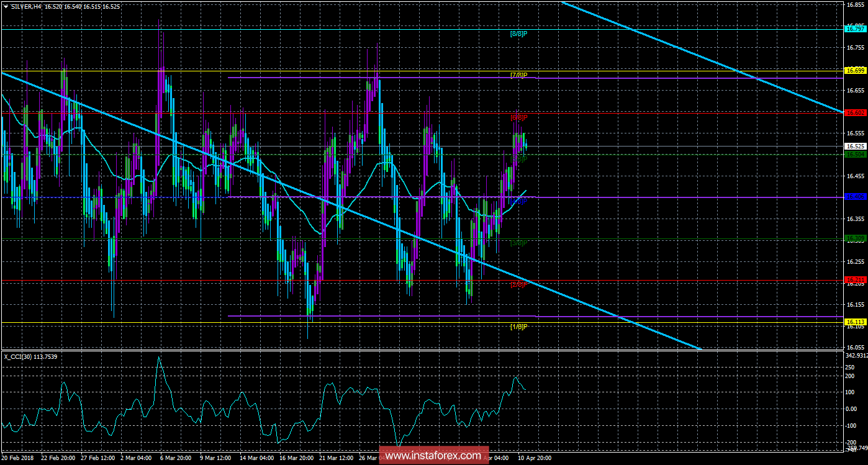Click the yellow 16.699 price tag

point(855,71)
